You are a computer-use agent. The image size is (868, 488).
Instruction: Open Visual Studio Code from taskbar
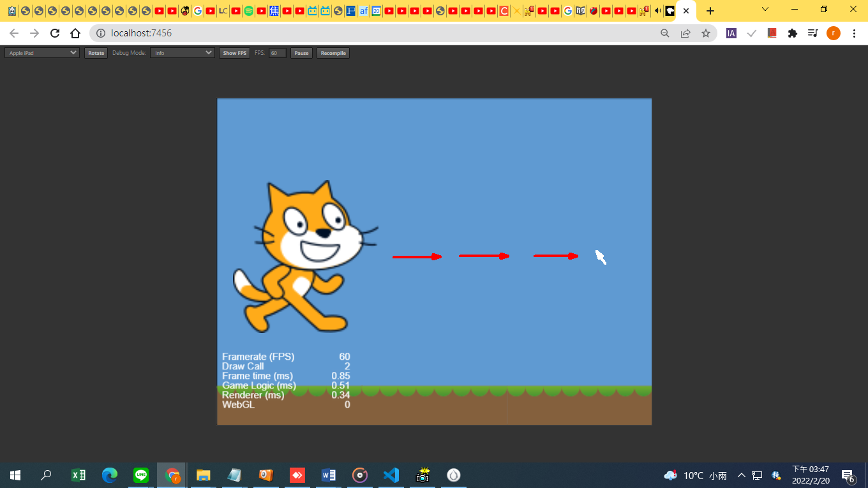(x=391, y=475)
